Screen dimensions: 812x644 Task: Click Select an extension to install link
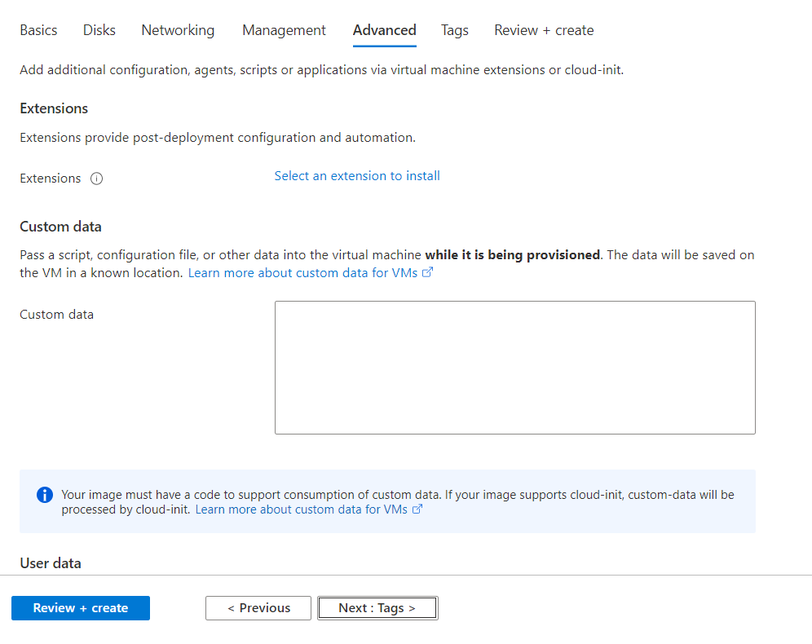(357, 176)
